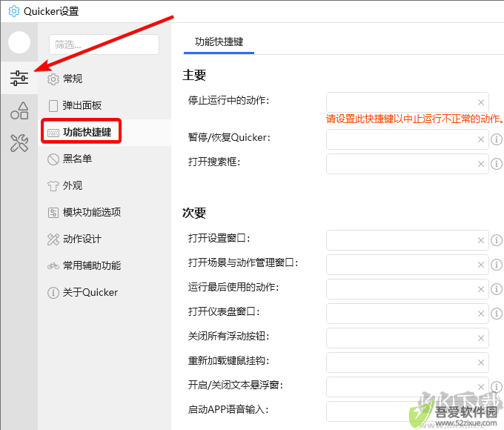Set hotkey field for 重新加载键鼠挂钩
The height and width of the screenshot is (430, 504).
click(x=408, y=363)
